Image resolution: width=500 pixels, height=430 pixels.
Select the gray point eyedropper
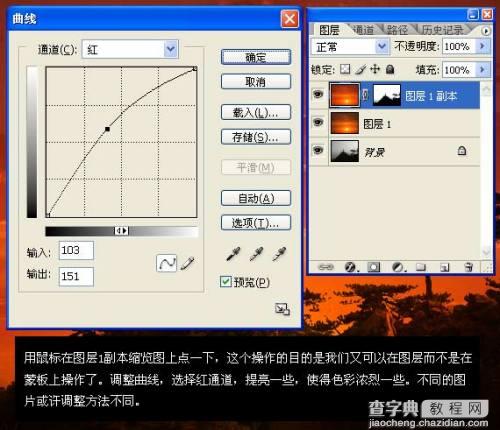(x=256, y=254)
